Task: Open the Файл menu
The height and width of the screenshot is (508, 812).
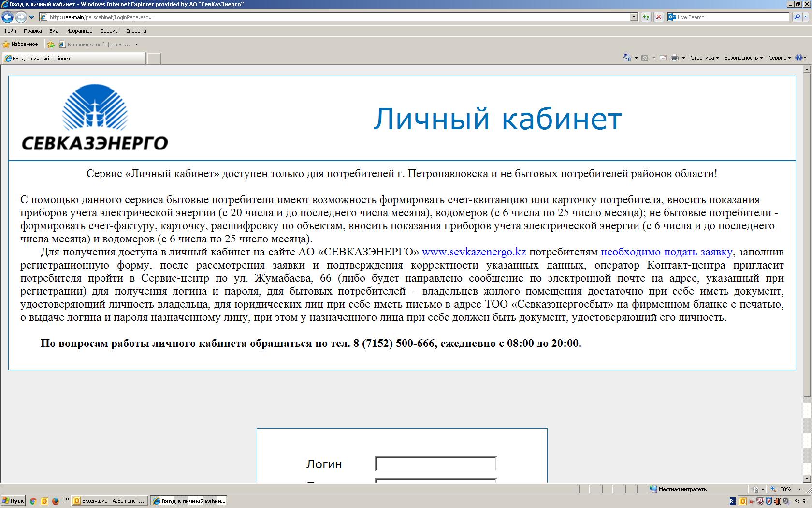Action: 10,31
